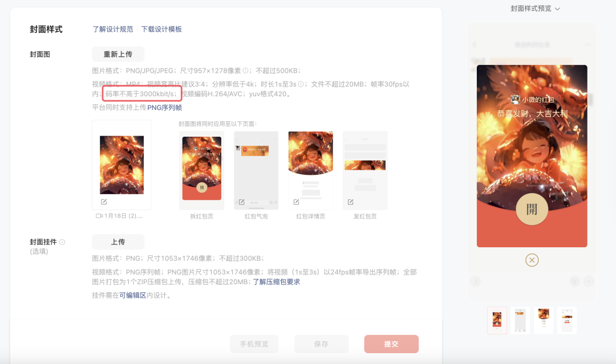
Task: Click the 重新上传 button for the cover image
Action: (x=118, y=54)
